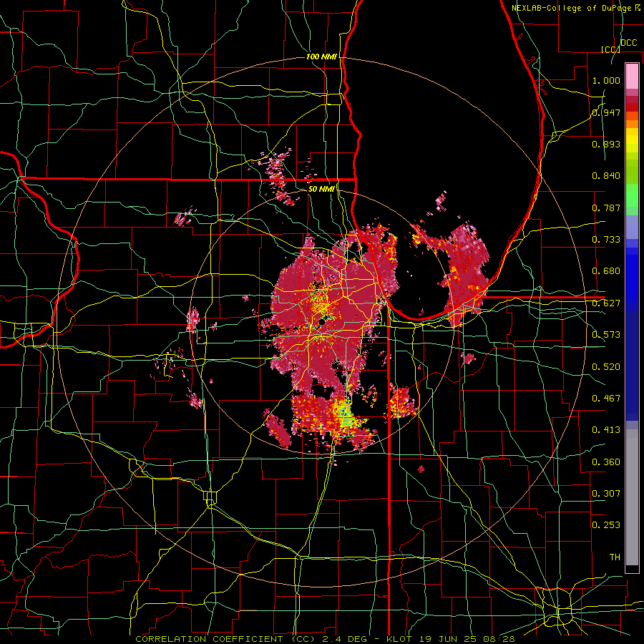
Task: Click the KLOT radar site identifier
Action: pyautogui.click(x=399, y=639)
